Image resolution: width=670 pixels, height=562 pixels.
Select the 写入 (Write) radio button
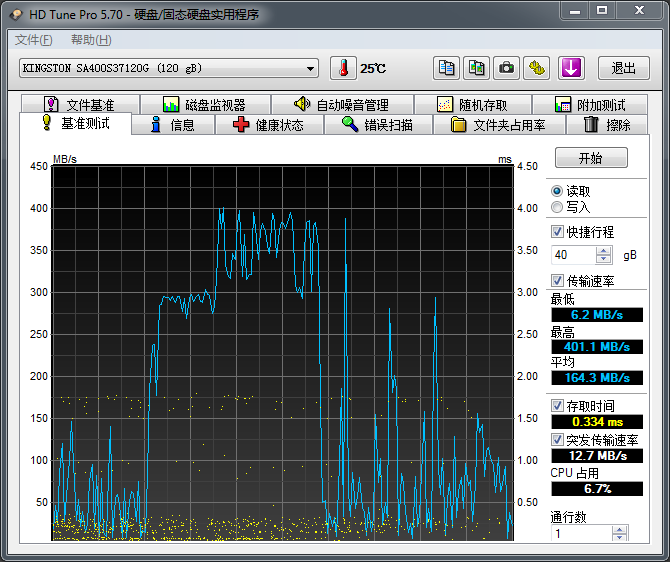coord(557,207)
